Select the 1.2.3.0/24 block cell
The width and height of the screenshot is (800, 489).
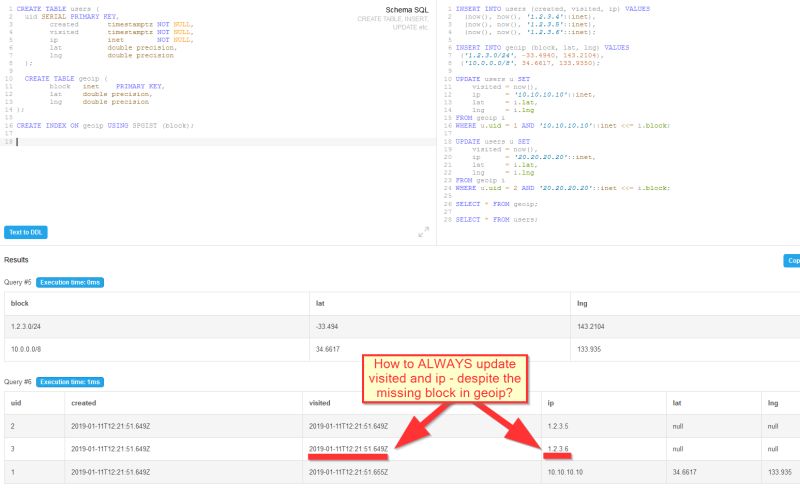157,327
